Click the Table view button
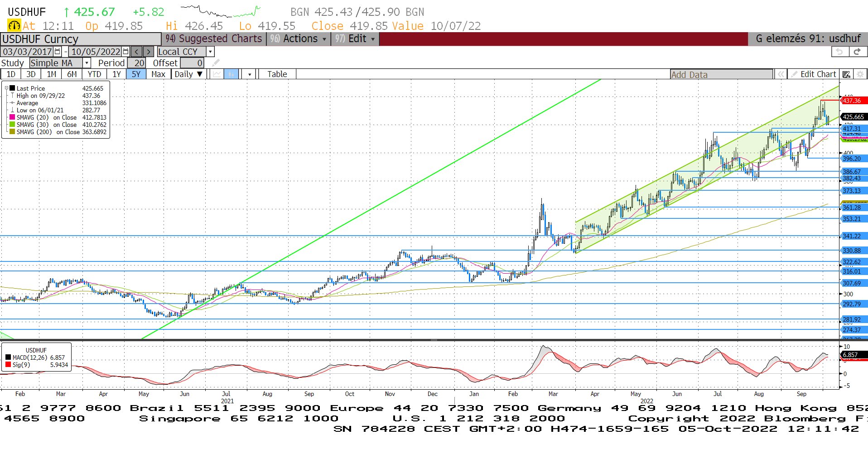 [277, 74]
